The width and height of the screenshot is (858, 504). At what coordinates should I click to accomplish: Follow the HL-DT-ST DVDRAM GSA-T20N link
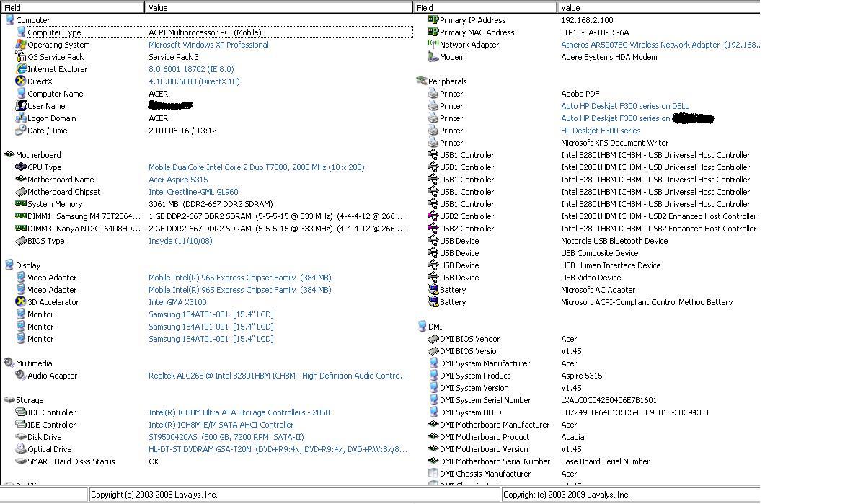pyautogui.click(x=278, y=449)
